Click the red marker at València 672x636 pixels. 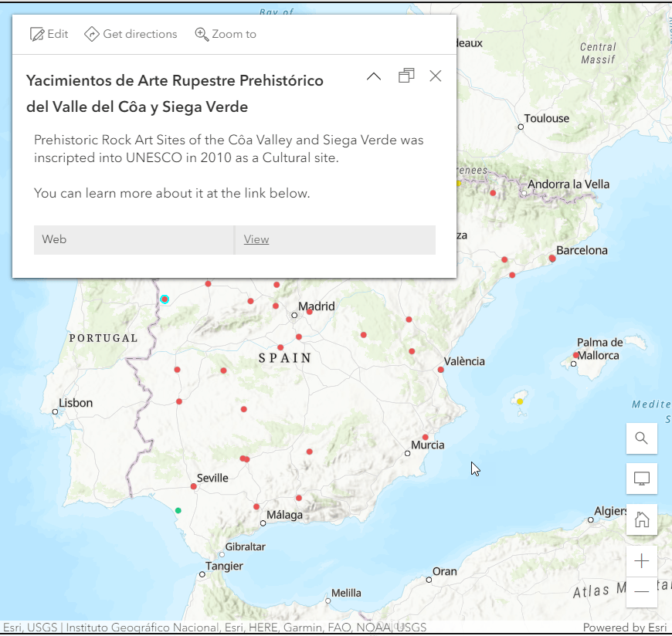coord(440,370)
